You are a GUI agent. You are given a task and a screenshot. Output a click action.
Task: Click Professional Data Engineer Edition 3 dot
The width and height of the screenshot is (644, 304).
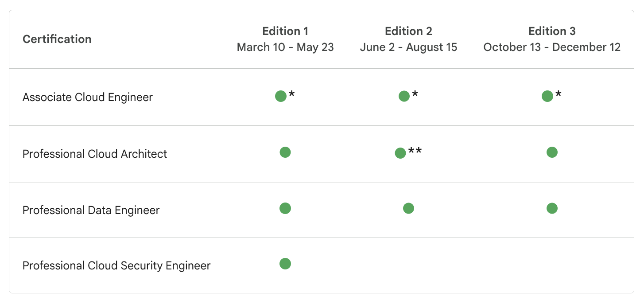point(552,208)
